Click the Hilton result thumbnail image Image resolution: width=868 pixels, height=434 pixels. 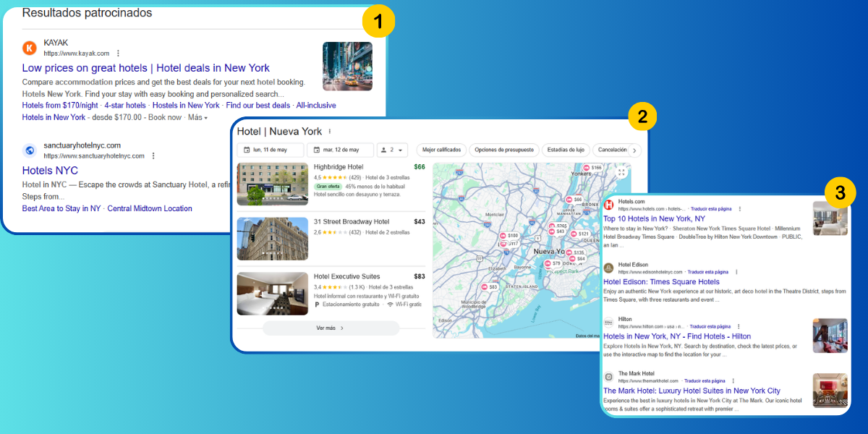point(830,336)
